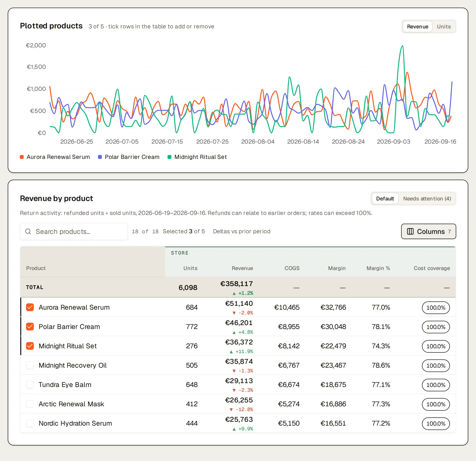Click the columns grid icon
The width and height of the screenshot is (476, 461).
point(410,232)
